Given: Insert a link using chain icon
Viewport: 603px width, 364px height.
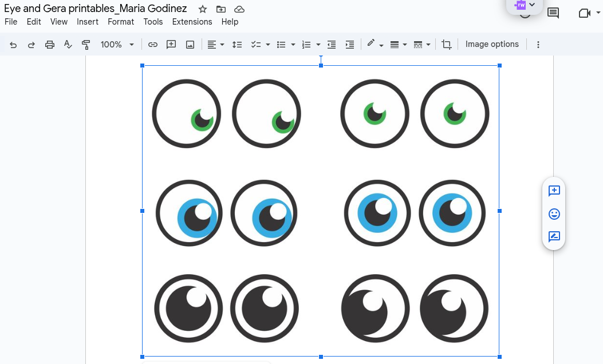Looking at the screenshot, I should [153, 45].
